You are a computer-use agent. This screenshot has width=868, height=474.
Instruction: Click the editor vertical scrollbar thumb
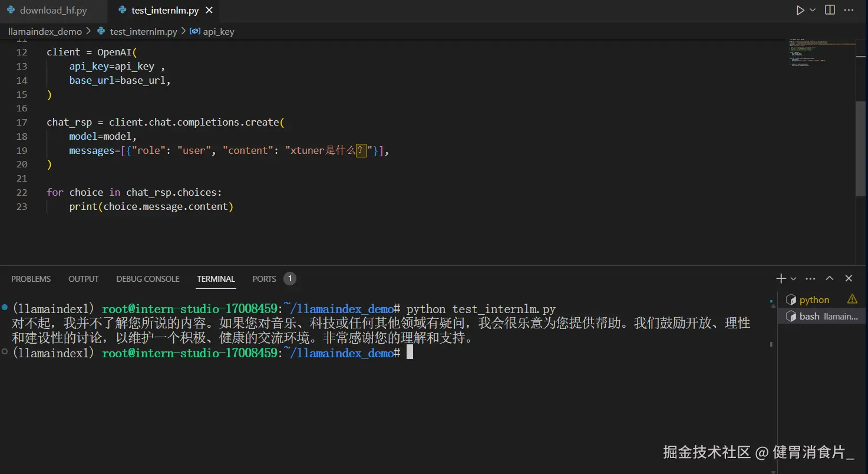click(x=861, y=148)
